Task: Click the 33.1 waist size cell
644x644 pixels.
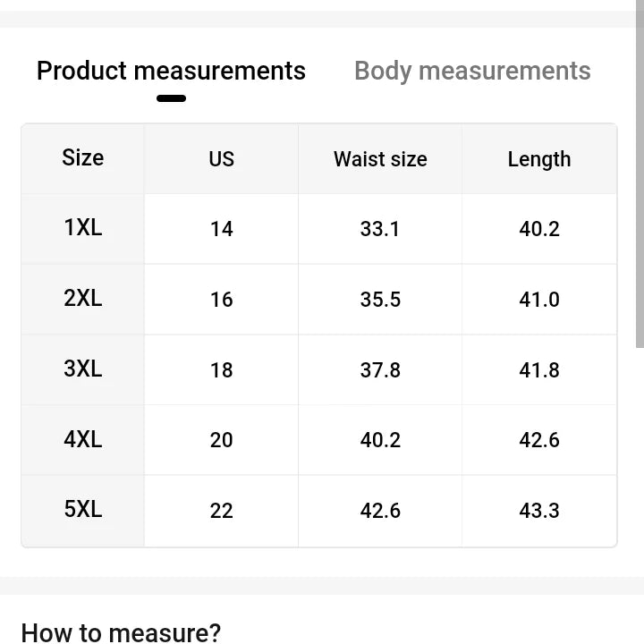Action: click(x=380, y=229)
